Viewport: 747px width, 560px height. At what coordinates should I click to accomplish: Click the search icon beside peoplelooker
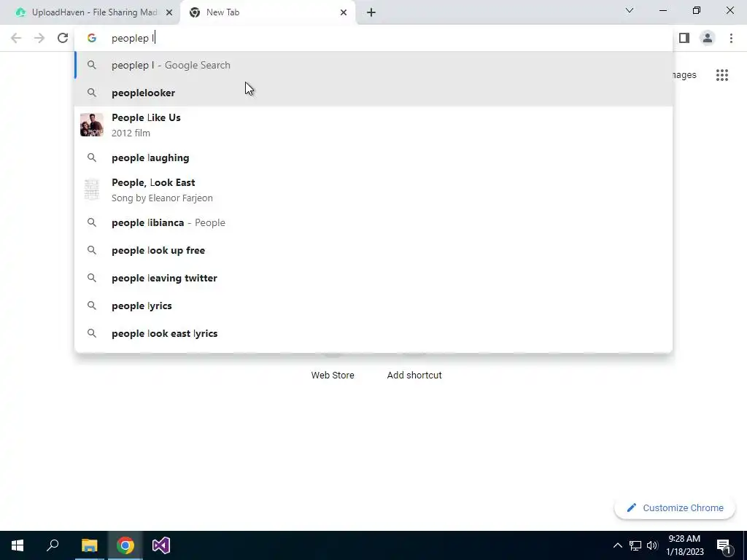coord(91,93)
